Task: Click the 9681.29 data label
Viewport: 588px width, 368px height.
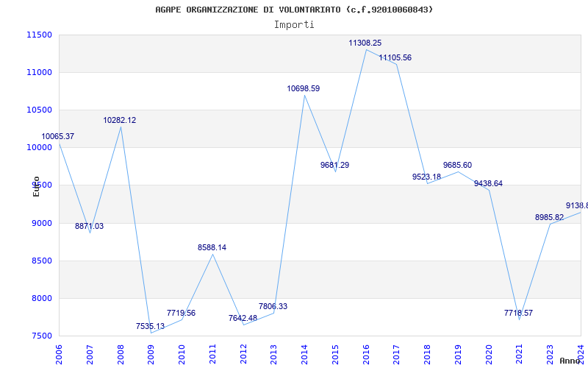Action: point(335,165)
